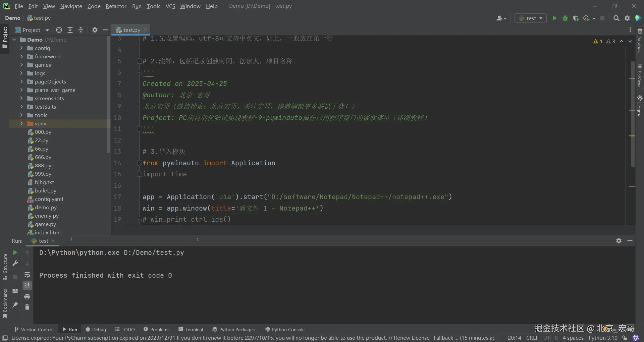Toggle soft-wrap in Run console
Viewport: 644px width, 342px height.
(27, 275)
